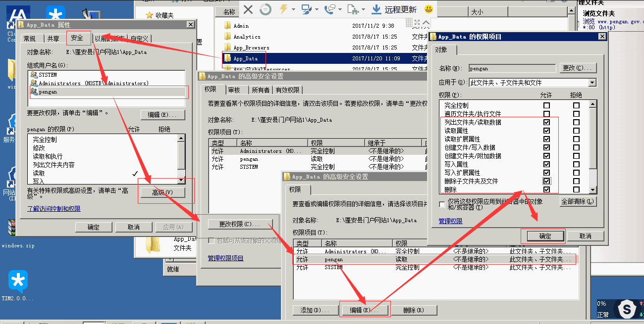Expand lightning bolt dropdown arrow
The image size is (644, 324).
[293, 9]
